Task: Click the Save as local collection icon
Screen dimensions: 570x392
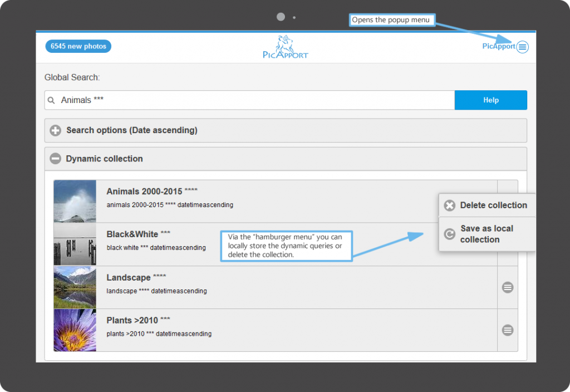Action: [x=450, y=234]
